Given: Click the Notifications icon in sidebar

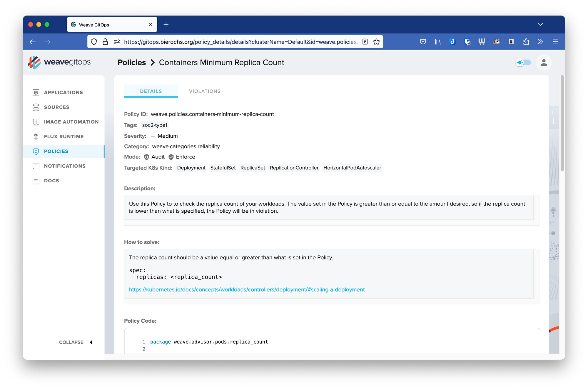Looking at the screenshot, I should coord(36,166).
